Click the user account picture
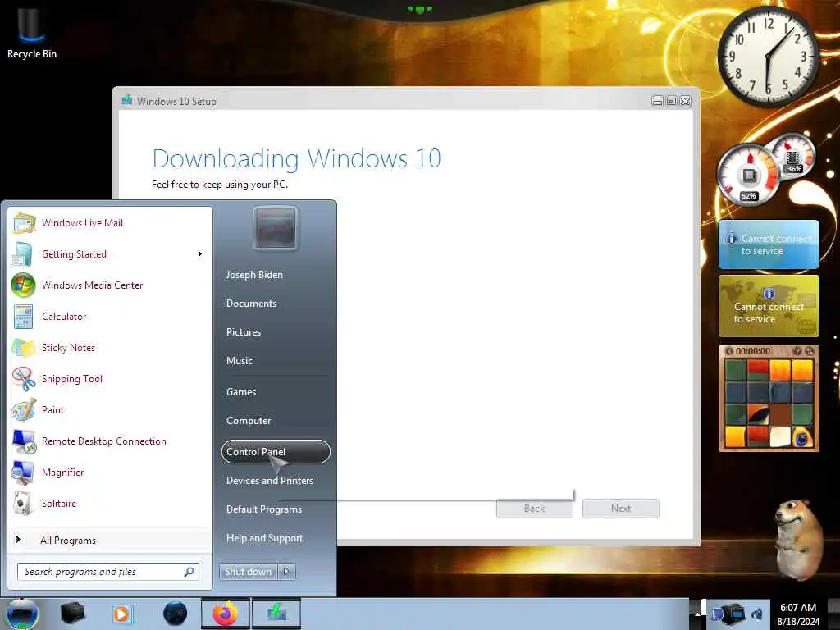 [x=275, y=228]
